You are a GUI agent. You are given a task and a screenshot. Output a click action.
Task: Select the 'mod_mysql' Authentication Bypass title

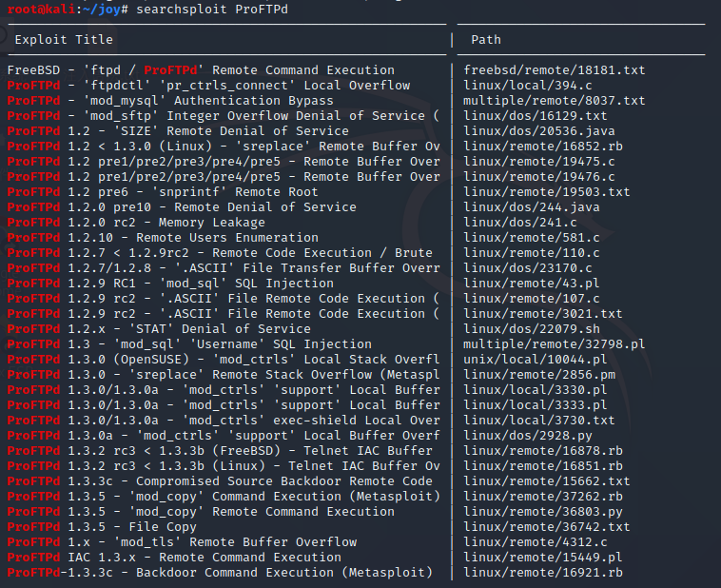(x=170, y=100)
